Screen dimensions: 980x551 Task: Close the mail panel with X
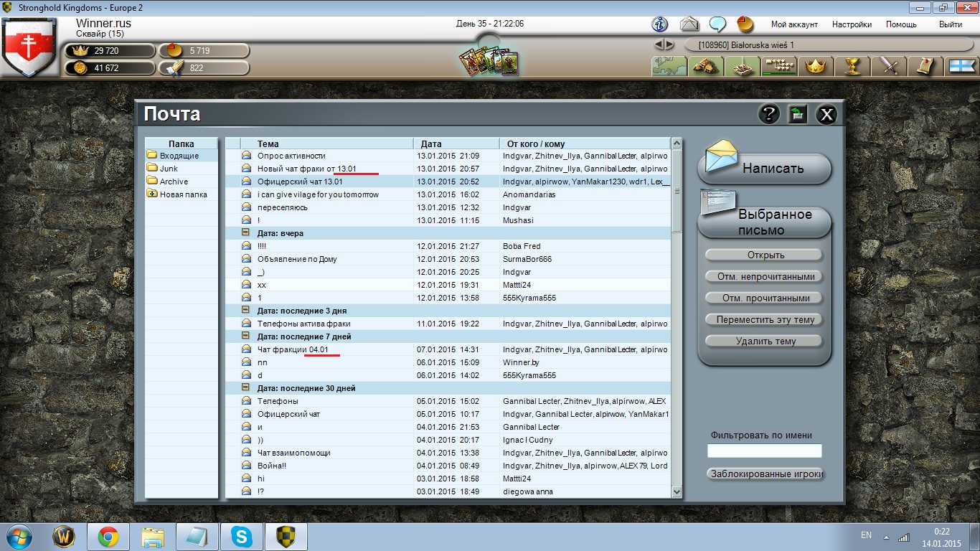click(x=826, y=114)
